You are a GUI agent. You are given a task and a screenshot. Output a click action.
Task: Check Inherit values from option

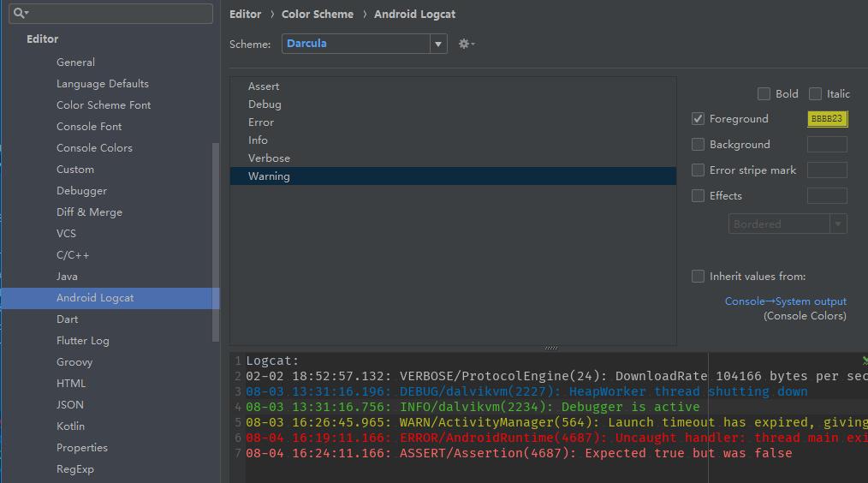[x=699, y=277]
